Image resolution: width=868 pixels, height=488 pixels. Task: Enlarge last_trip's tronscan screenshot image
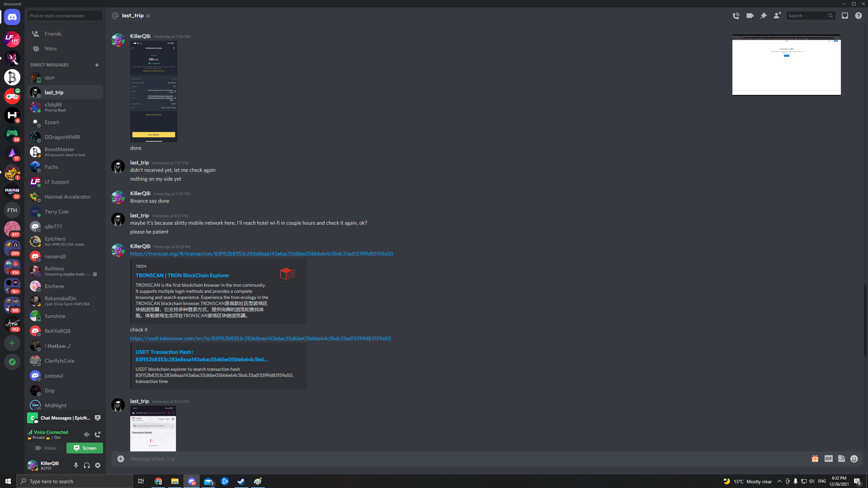(x=153, y=428)
